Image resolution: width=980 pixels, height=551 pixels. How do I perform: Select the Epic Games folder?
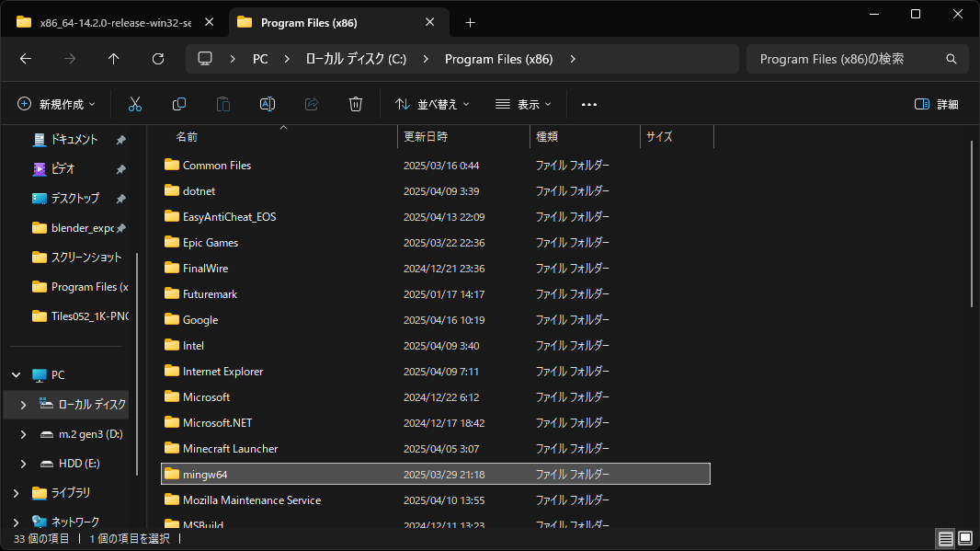click(436, 243)
